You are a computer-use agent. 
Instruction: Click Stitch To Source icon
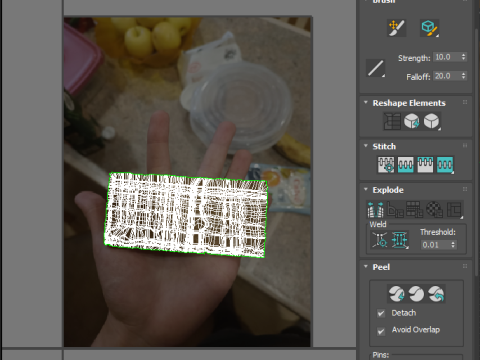click(425, 165)
